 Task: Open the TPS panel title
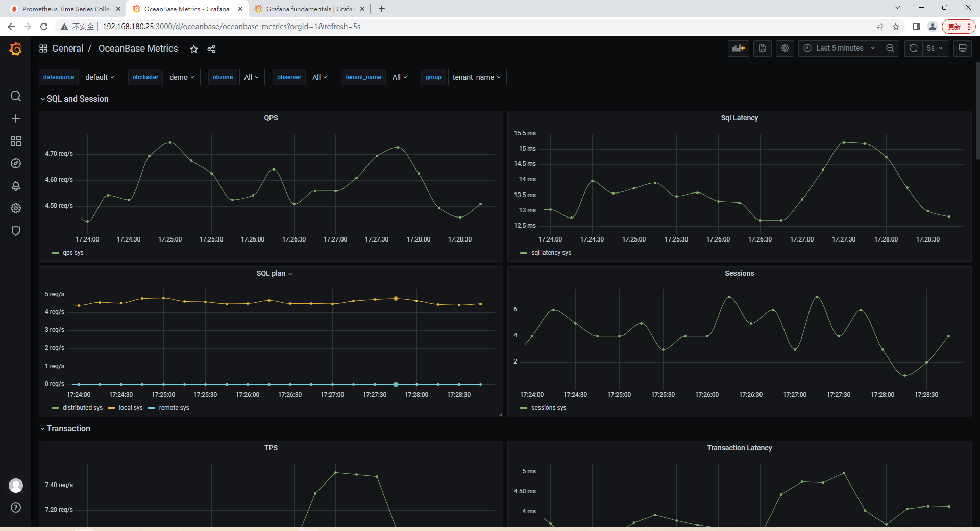[271, 448]
